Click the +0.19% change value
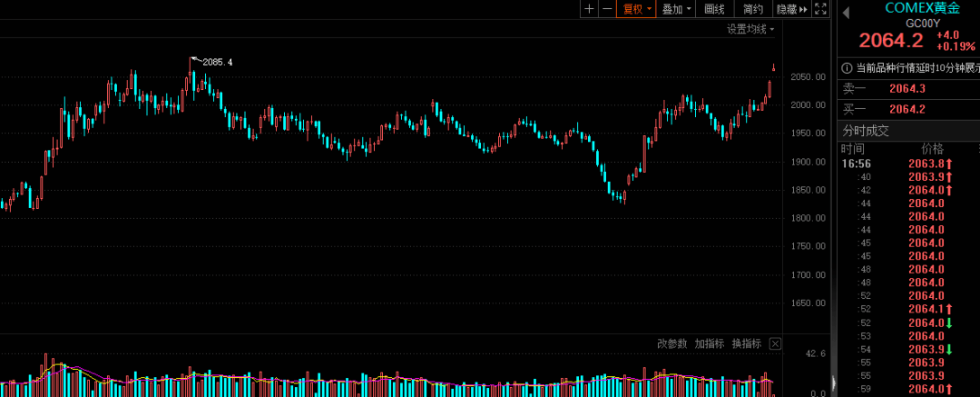980x397 pixels. (955, 46)
